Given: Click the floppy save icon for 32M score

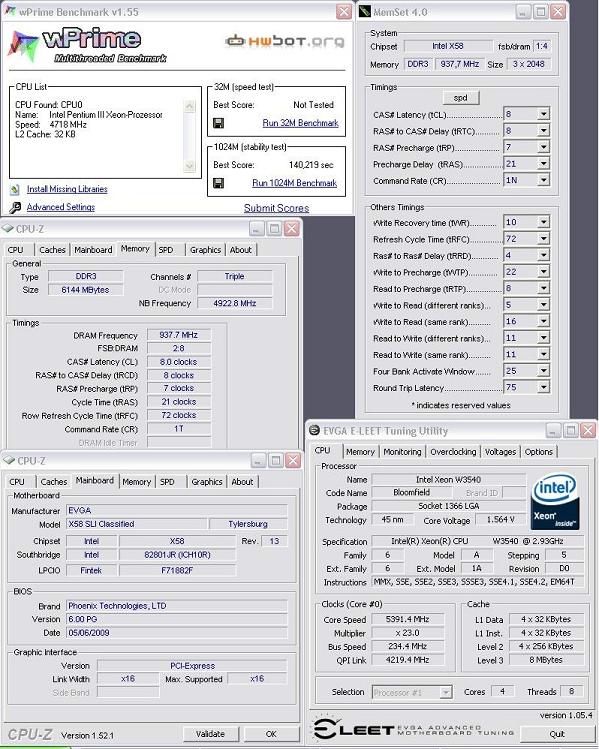Looking at the screenshot, I should 218,123.
